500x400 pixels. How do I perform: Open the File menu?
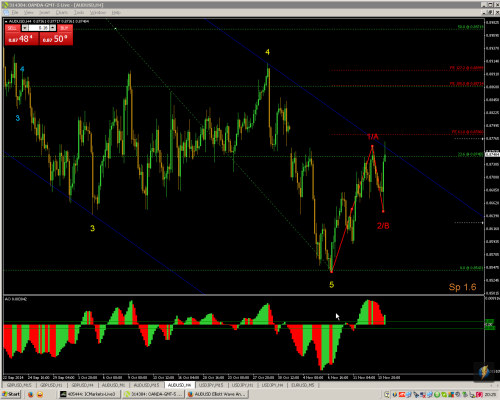15,12
